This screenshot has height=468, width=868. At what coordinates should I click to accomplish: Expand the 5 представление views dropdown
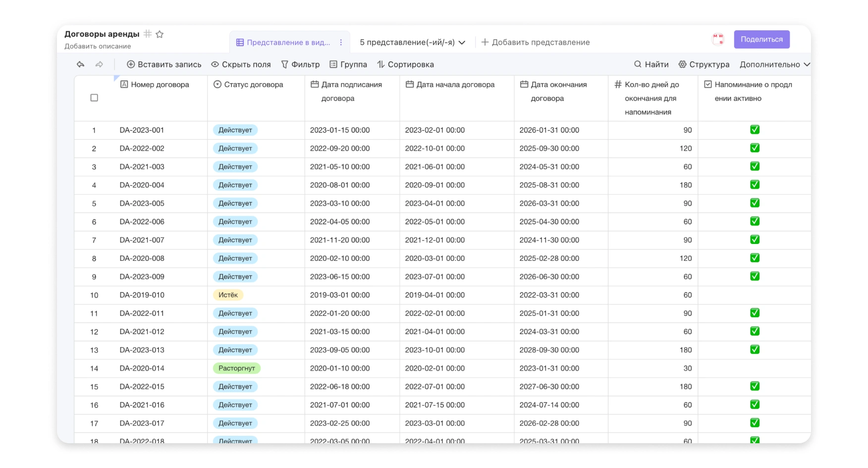coord(412,42)
